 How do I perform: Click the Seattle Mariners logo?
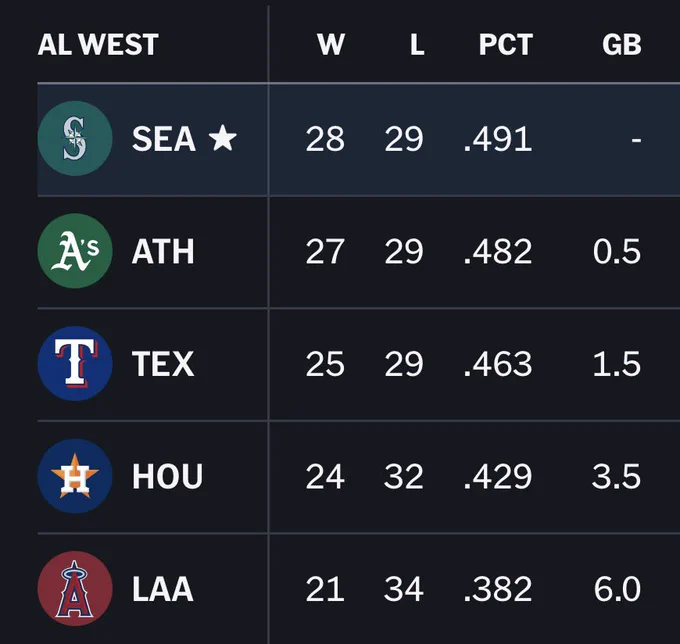(x=75, y=138)
